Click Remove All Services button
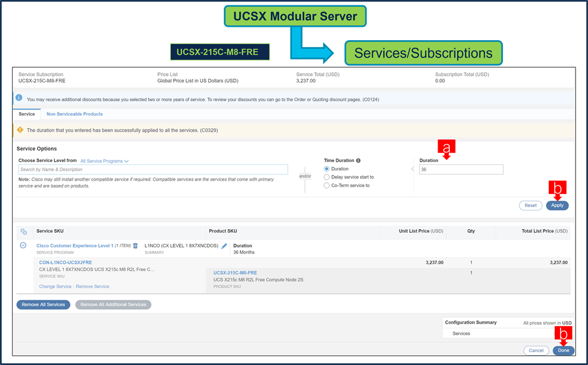 coord(43,305)
